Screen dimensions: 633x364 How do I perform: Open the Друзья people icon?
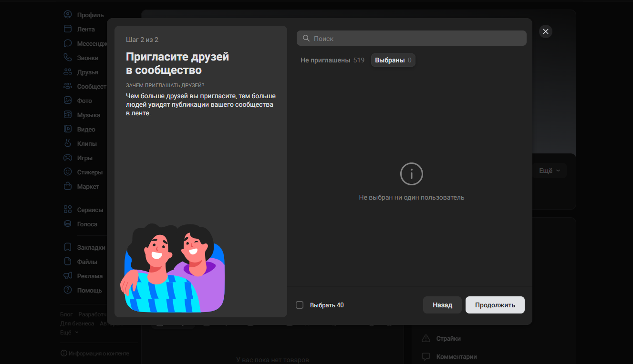pyautogui.click(x=68, y=72)
